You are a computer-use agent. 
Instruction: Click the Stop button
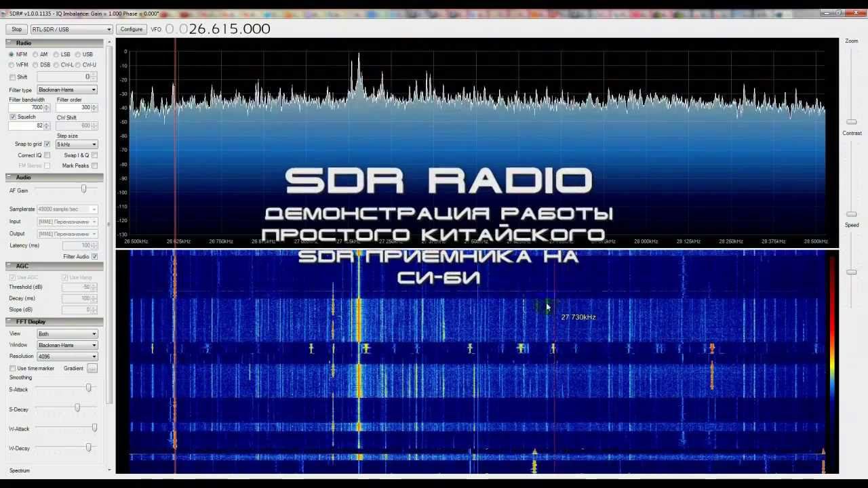point(16,29)
